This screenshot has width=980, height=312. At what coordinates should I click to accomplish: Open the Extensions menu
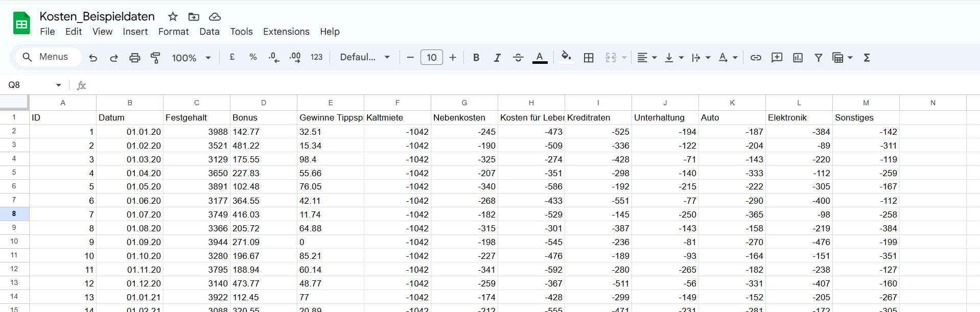click(x=286, y=32)
